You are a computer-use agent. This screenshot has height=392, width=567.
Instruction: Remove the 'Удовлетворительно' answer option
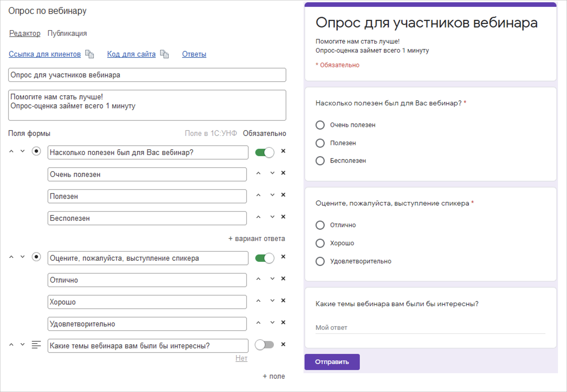[x=283, y=323]
